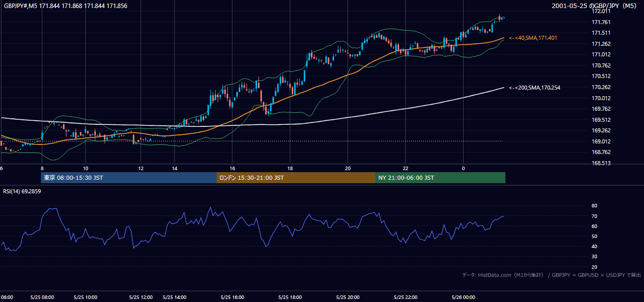The width and height of the screenshot is (644, 302).
Task: Click the 170.512 price axis label
Action: tap(601, 77)
